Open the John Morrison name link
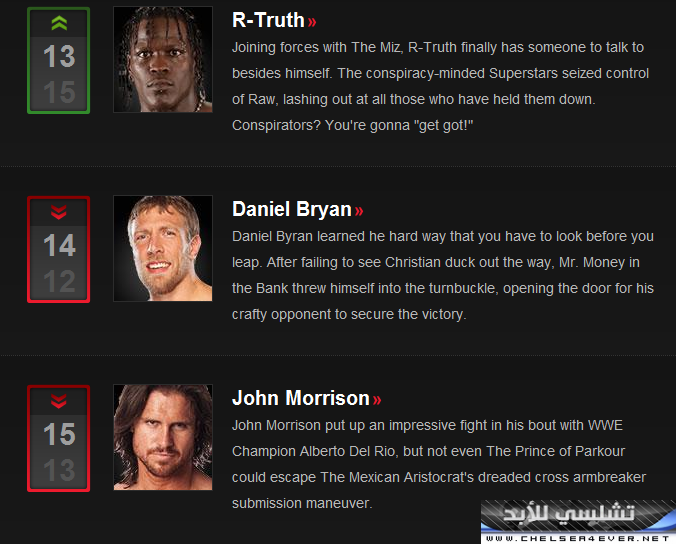The image size is (676, 544). 301,398
